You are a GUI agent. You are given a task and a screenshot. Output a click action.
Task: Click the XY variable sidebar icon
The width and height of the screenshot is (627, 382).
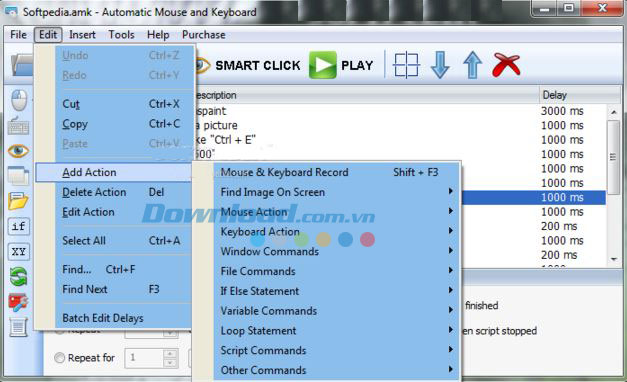tap(18, 252)
